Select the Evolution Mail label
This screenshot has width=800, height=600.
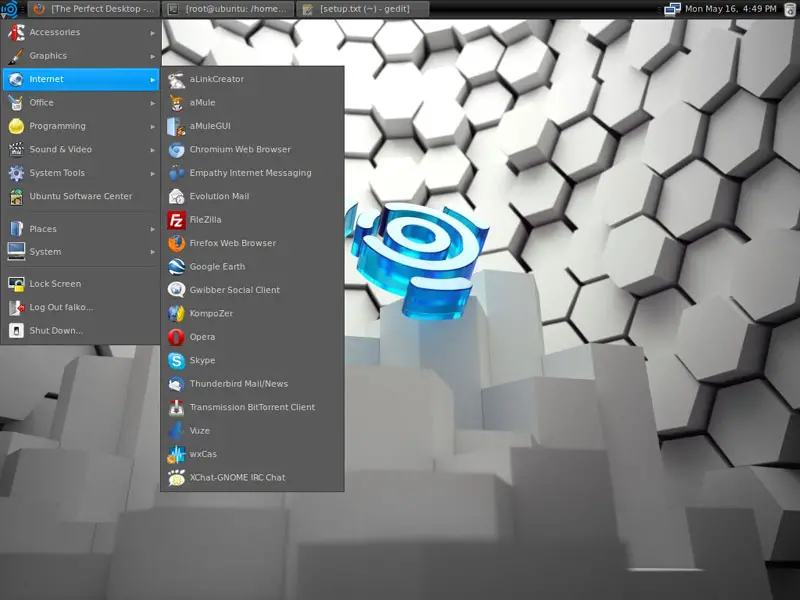point(219,196)
